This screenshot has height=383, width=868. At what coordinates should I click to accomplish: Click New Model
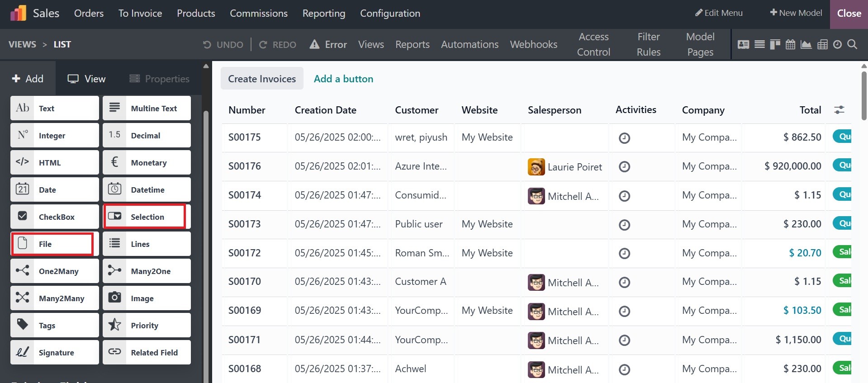click(796, 13)
